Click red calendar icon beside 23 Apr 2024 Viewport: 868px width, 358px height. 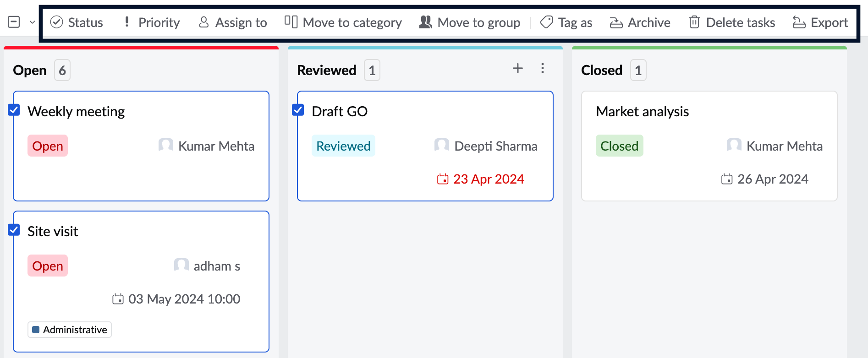click(443, 179)
